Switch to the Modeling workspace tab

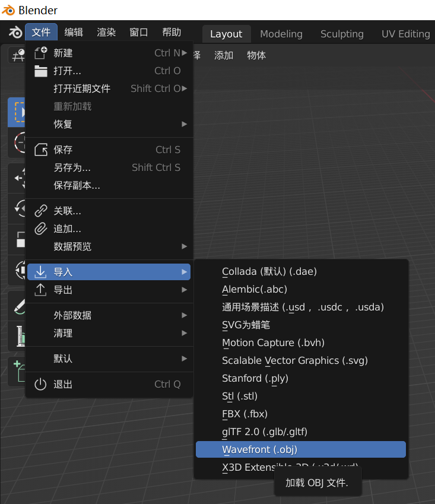[281, 34]
